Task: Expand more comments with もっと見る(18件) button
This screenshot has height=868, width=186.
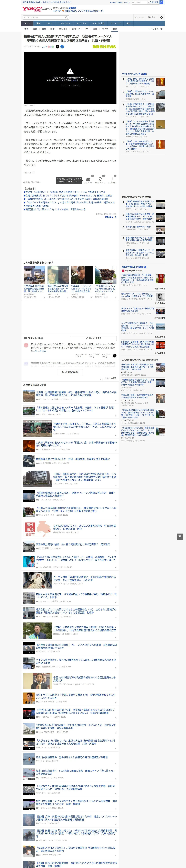Action: pyautogui.click(x=70, y=372)
